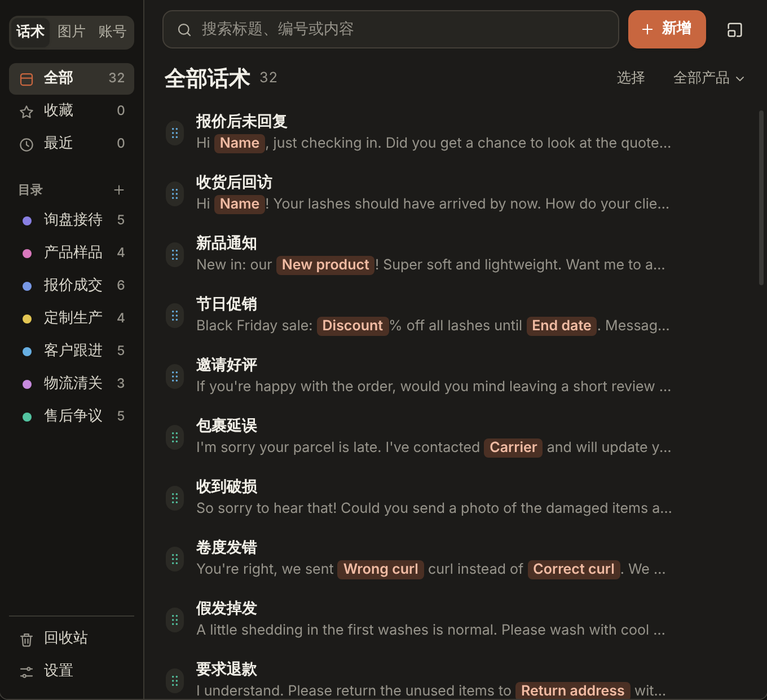Click the 'Discount' variable tag
The image size is (767, 700).
click(352, 326)
